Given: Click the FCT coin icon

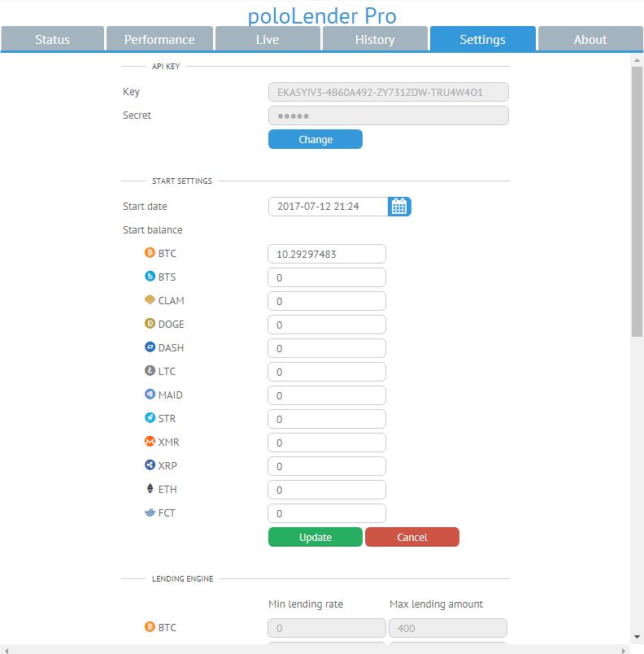Looking at the screenshot, I should (x=150, y=512).
